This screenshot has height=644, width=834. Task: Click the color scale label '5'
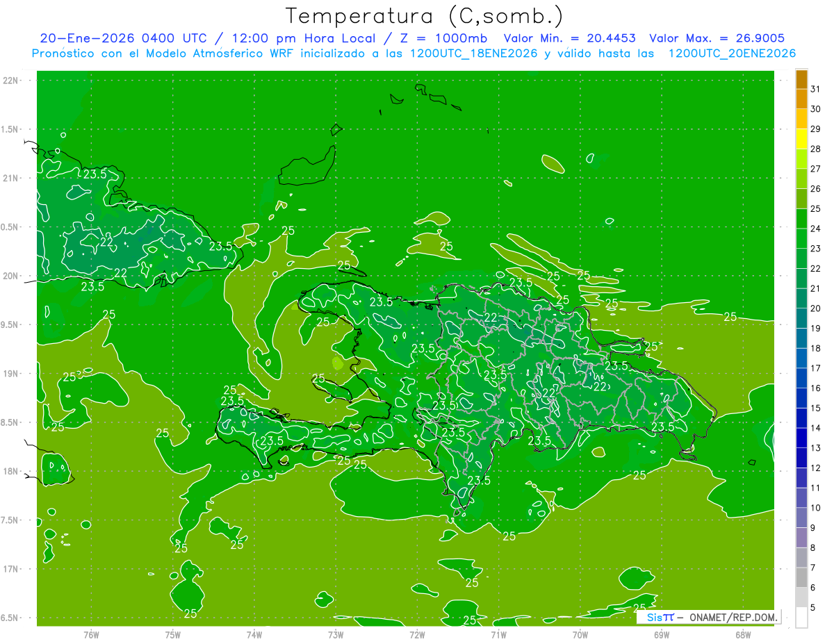813,608
